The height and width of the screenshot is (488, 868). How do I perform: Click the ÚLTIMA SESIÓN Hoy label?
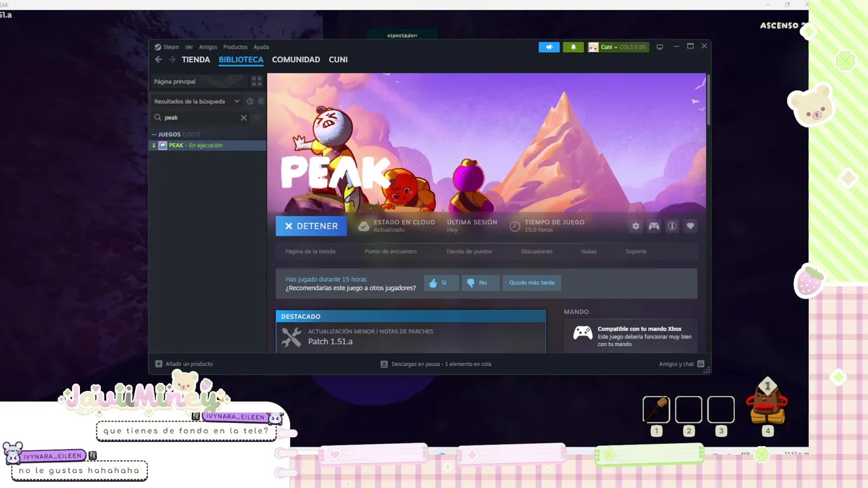pyautogui.click(x=472, y=226)
